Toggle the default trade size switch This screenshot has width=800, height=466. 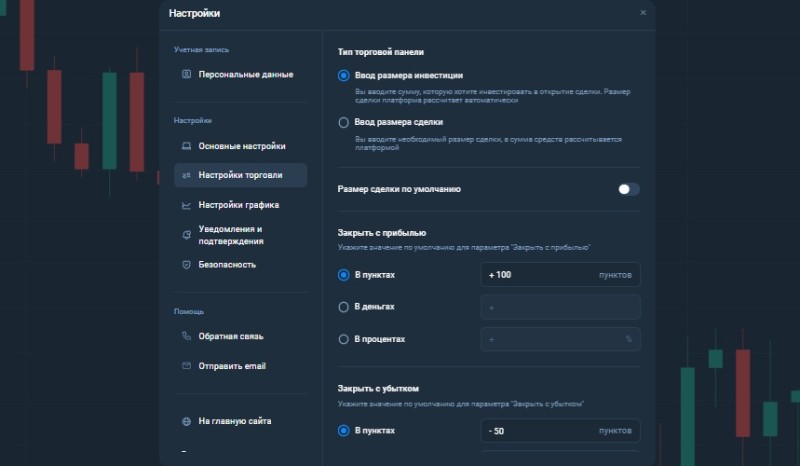click(x=628, y=189)
